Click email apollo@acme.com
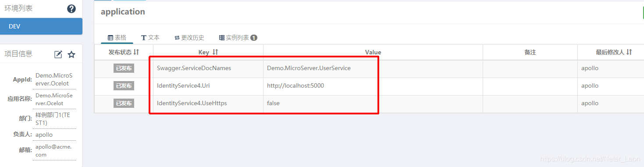This screenshot has width=644, height=167. (x=53, y=150)
